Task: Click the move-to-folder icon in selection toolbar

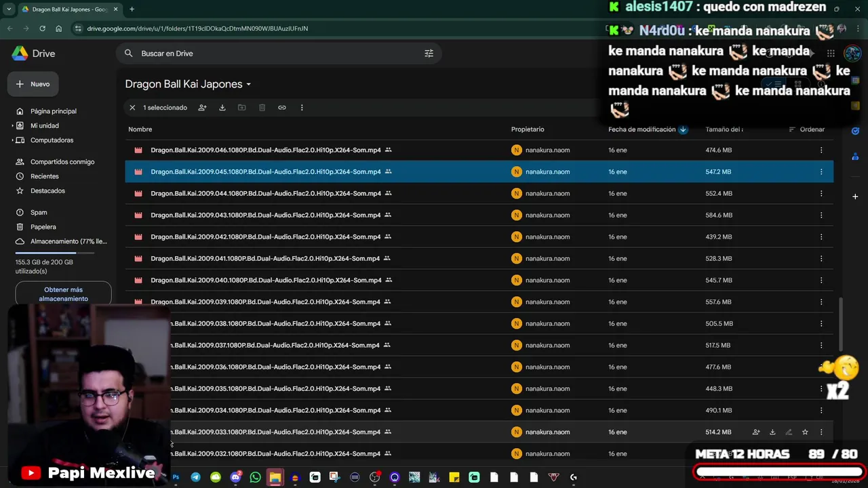Action: 241,108
